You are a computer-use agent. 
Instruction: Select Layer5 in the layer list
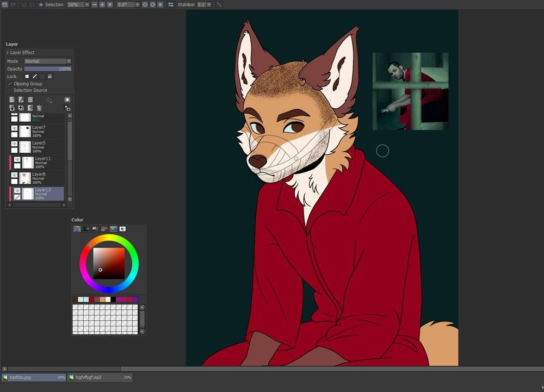click(37, 147)
